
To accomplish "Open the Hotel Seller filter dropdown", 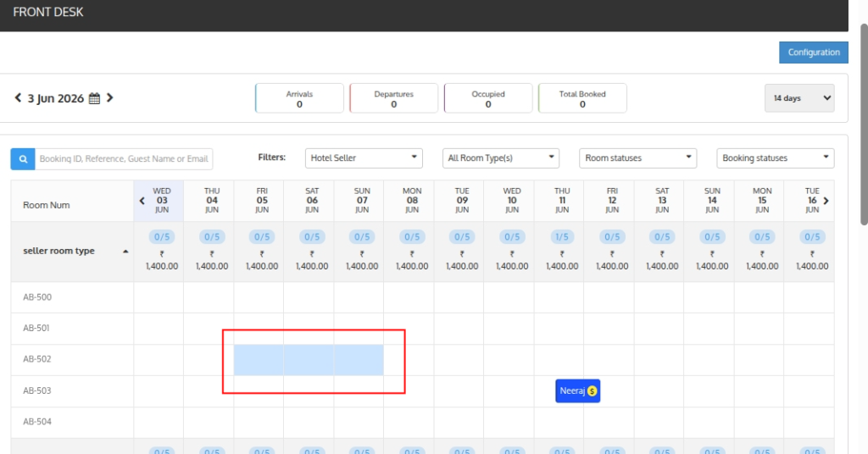I will 364,158.
